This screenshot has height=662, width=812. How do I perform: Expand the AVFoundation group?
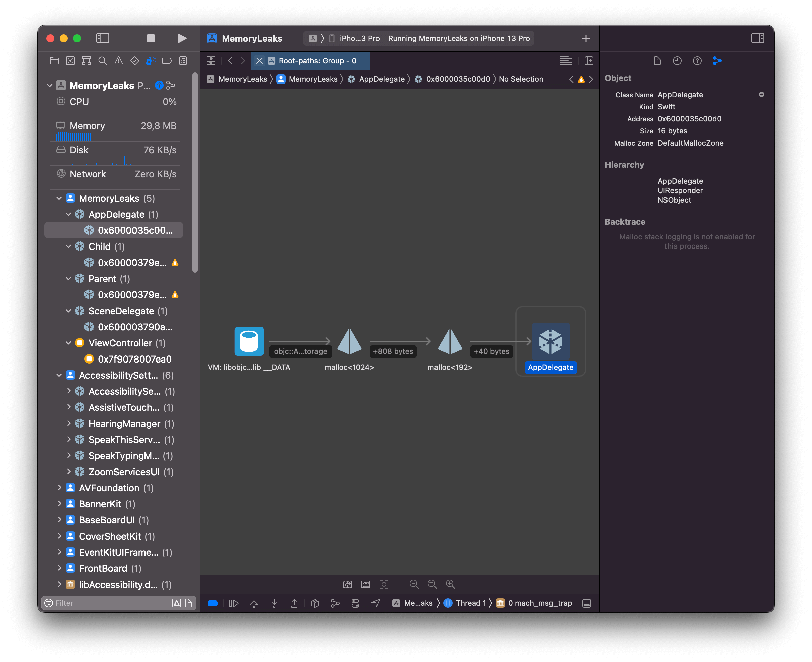pyautogui.click(x=59, y=488)
